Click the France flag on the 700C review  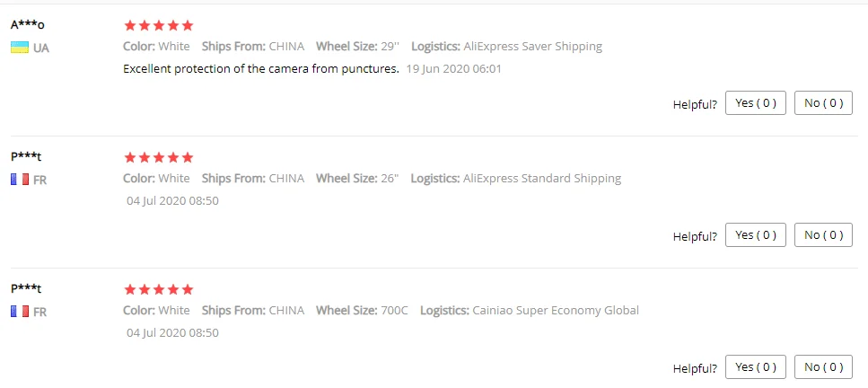pos(19,312)
